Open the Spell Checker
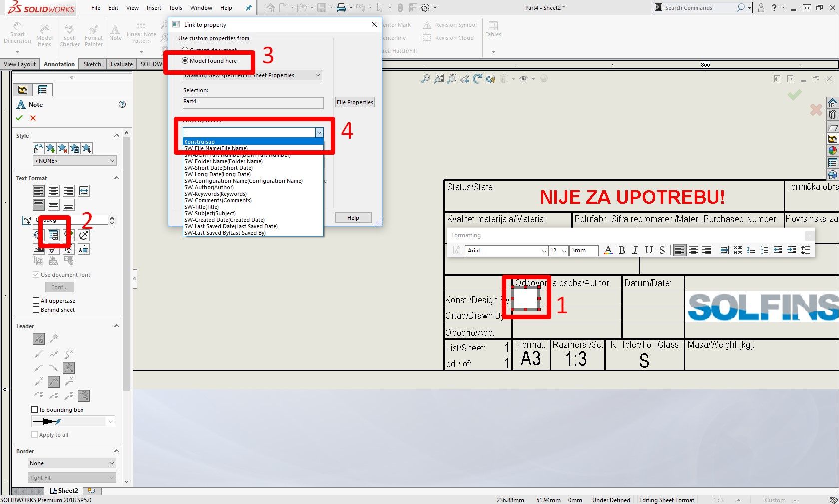 (69, 33)
